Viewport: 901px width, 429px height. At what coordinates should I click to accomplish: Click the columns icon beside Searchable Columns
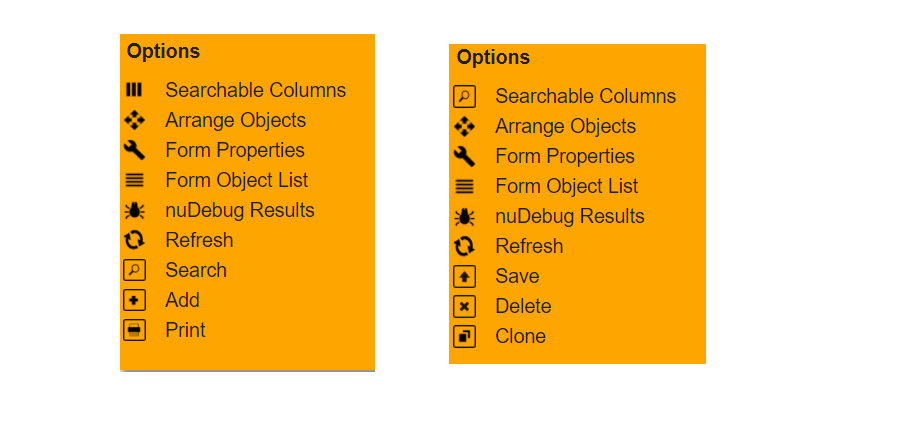tap(134, 90)
